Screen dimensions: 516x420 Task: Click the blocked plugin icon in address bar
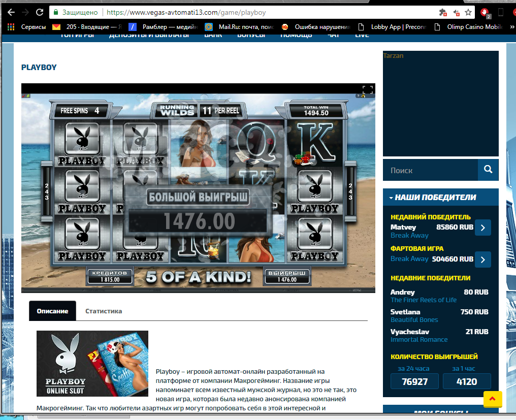(x=442, y=12)
